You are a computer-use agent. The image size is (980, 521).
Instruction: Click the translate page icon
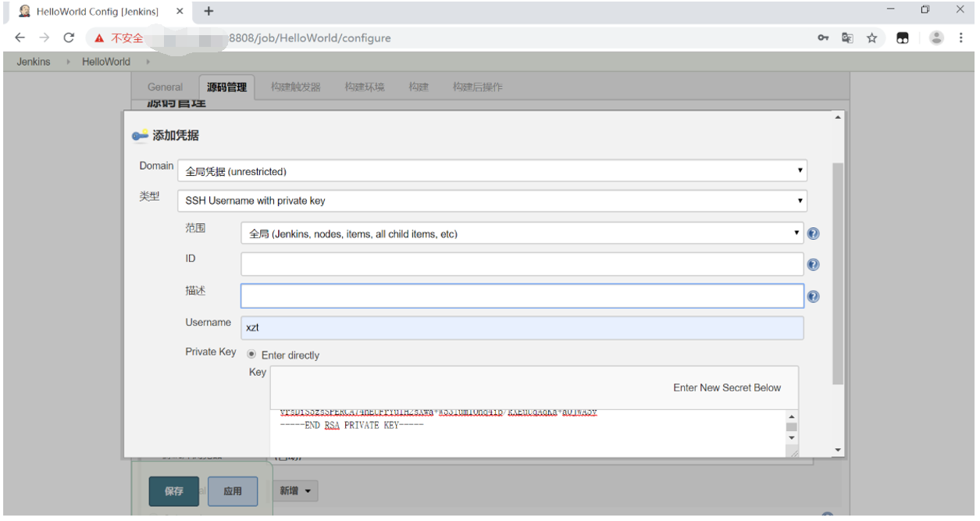click(847, 37)
